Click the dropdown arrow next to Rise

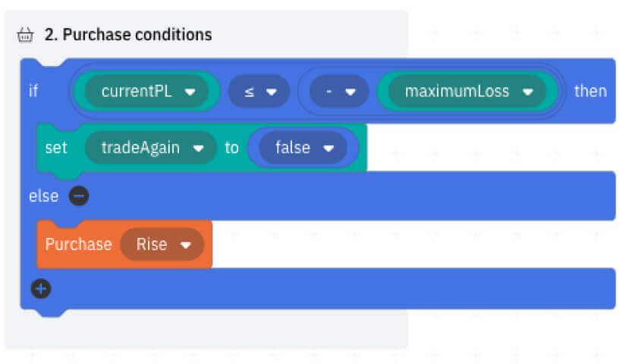point(185,245)
